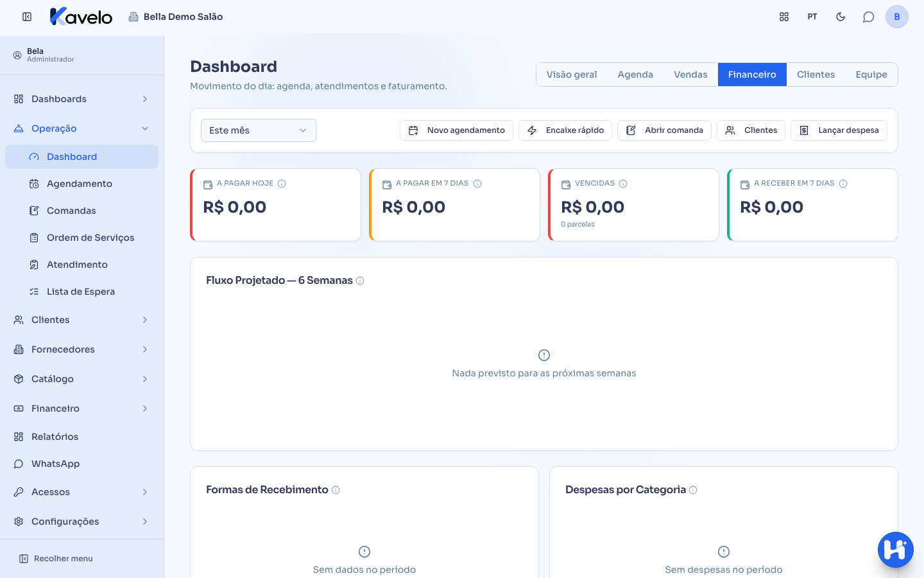Open the Clientes dashboard tab
Screen dimensions: 924x578
[816, 74]
